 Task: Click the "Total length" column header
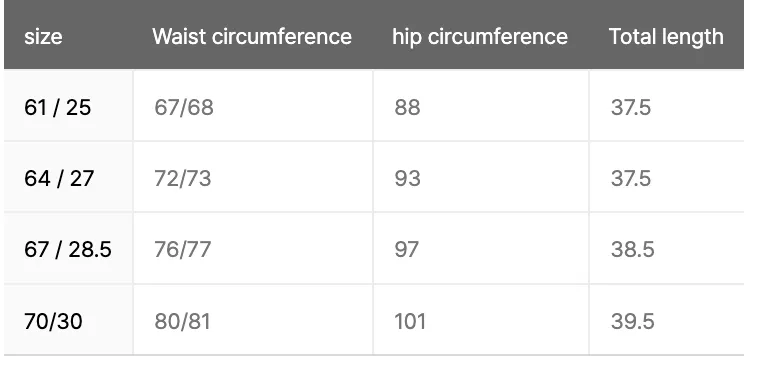tap(666, 37)
